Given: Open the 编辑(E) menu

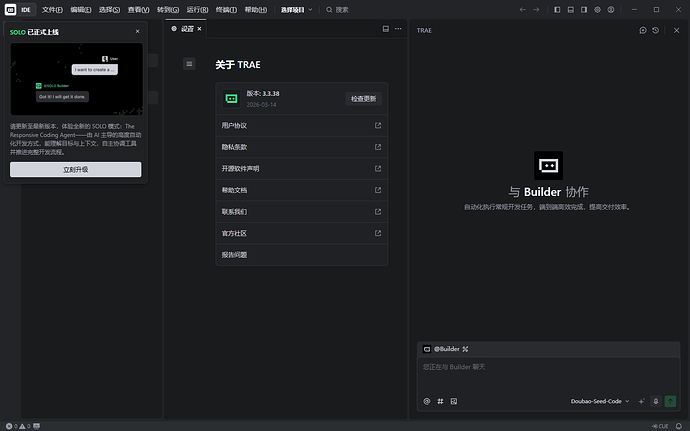Looking at the screenshot, I should tap(81, 10).
